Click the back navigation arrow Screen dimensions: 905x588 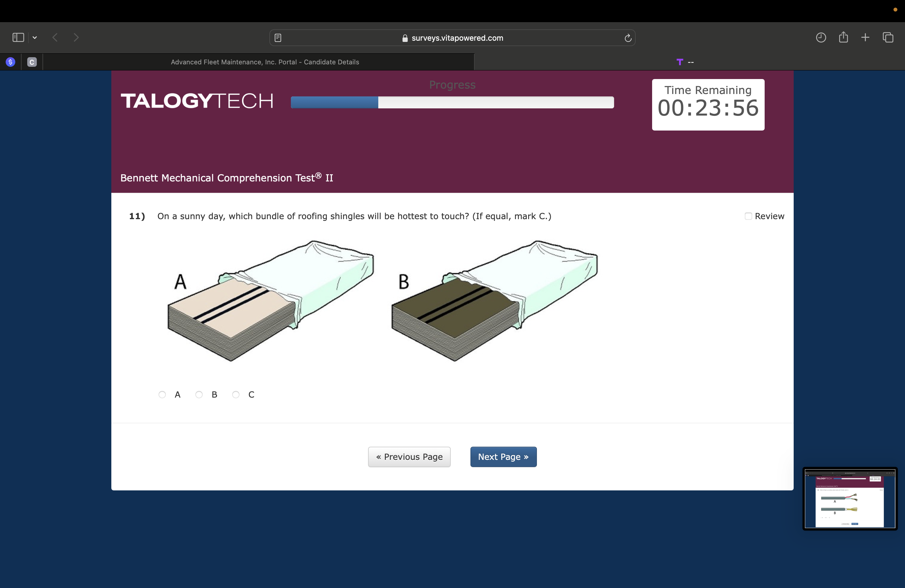55,37
